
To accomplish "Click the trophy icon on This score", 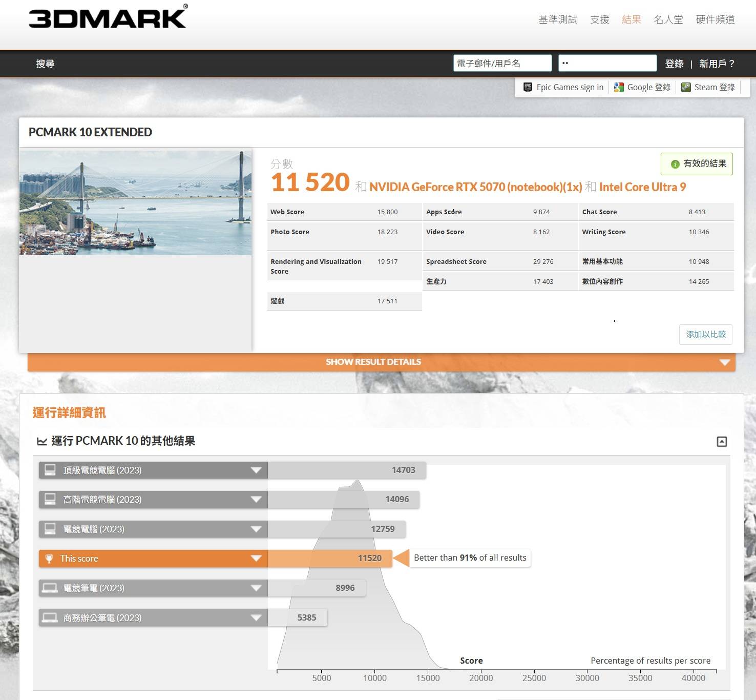I will 49,559.
